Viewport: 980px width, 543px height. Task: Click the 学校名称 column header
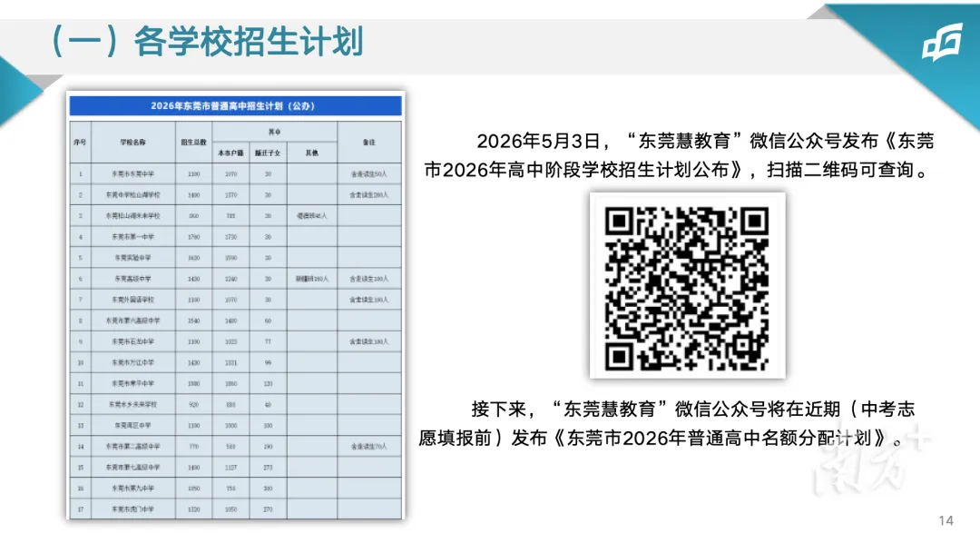(133, 143)
